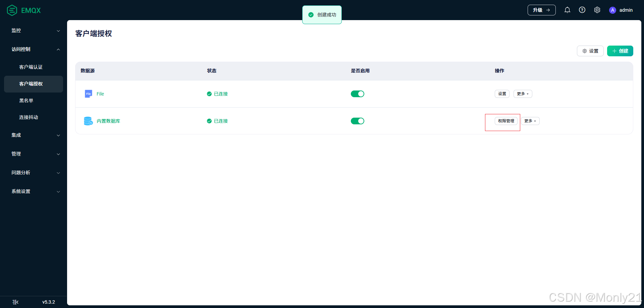Image resolution: width=644 pixels, height=308 pixels.
Task: Open 黑名单 page
Action: [x=34, y=101]
